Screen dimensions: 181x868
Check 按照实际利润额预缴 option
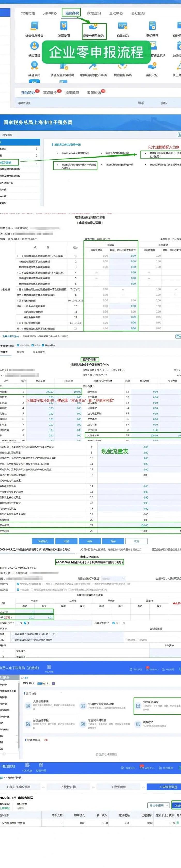(x=18, y=584)
